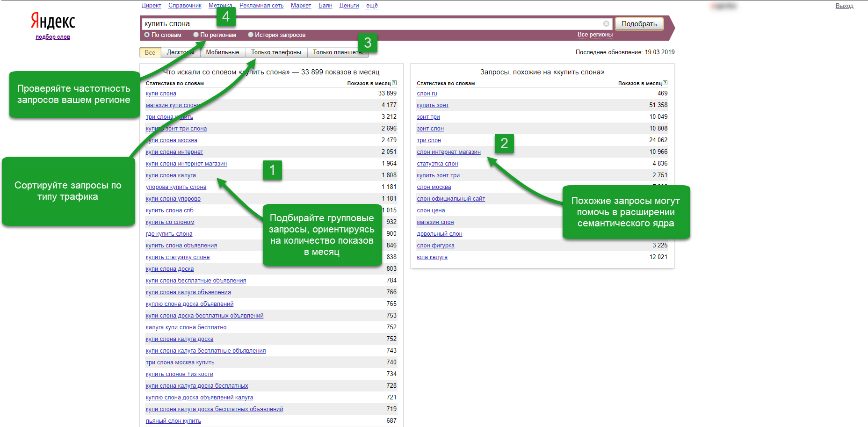Open купи слона интернет магазин query

(x=186, y=164)
